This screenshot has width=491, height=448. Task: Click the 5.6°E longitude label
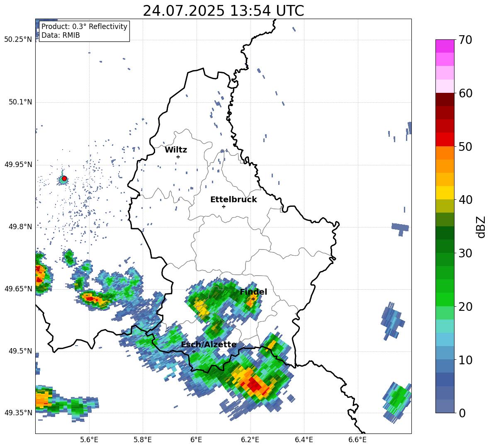(x=89, y=440)
